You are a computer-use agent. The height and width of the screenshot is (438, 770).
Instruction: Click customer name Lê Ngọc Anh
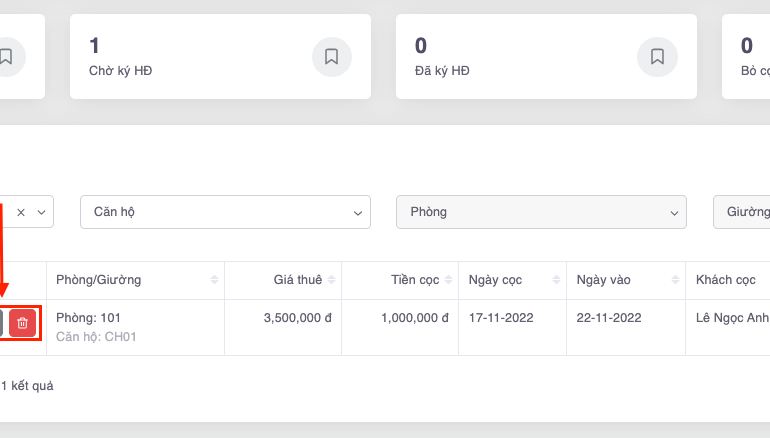point(732,318)
